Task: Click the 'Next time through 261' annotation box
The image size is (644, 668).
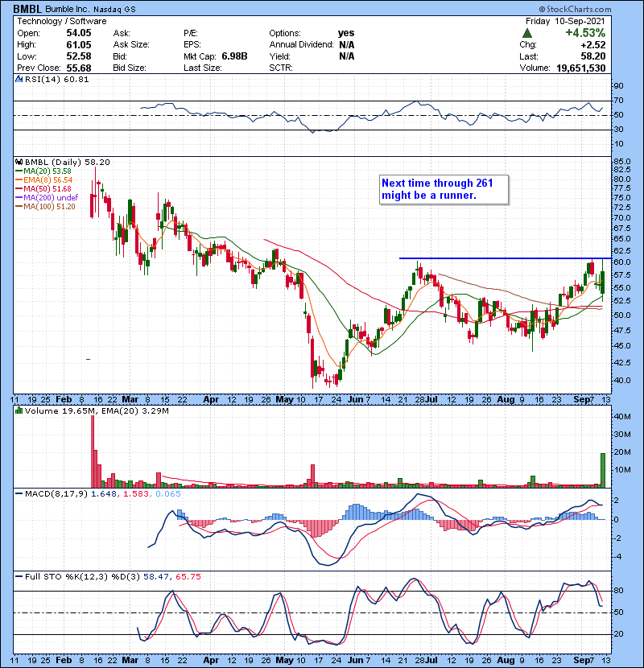Action: [x=444, y=189]
